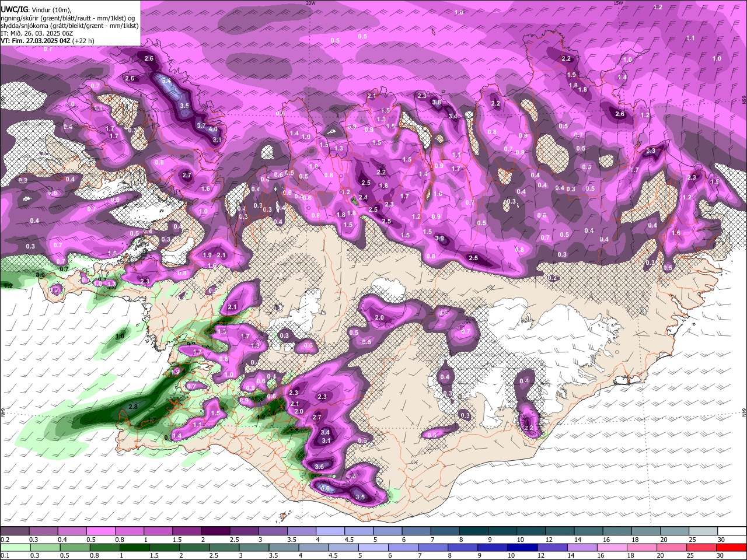Pick the red 30 swatch in lower rain legend
747x560 pixels.
[732, 548]
